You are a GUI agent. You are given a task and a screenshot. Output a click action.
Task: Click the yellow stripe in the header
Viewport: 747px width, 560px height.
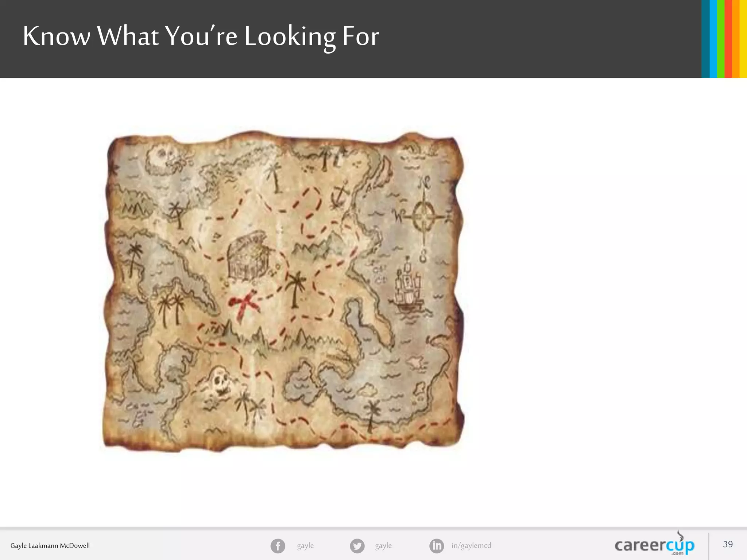click(743, 39)
